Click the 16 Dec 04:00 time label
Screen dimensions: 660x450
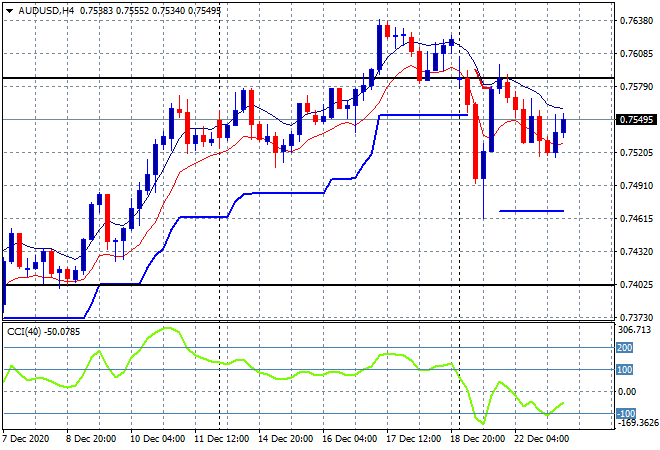click(349, 439)
